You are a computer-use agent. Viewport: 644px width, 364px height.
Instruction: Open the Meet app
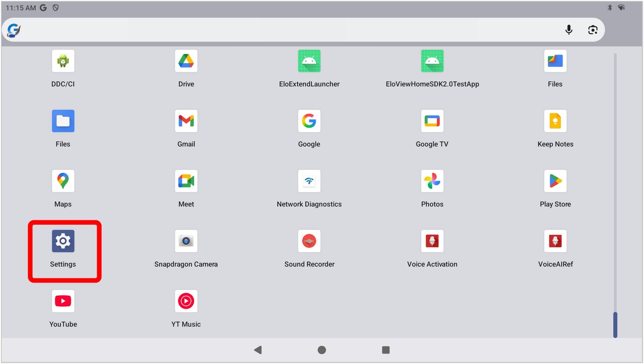pos(186,181)
